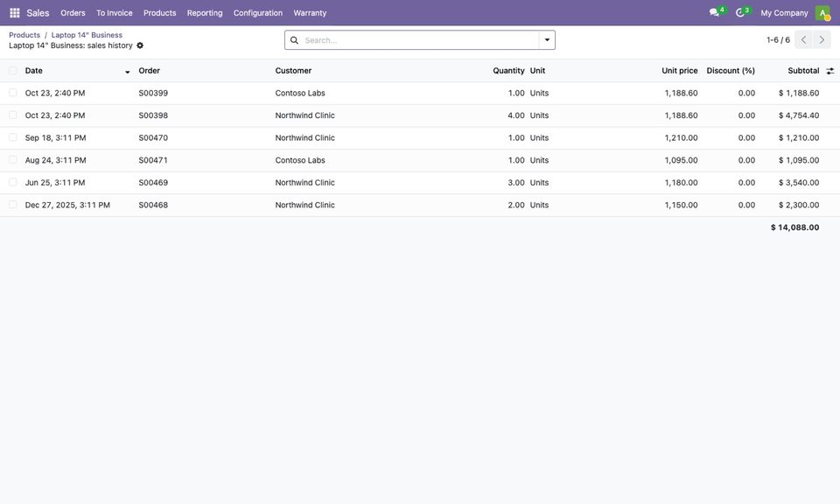Click the $ 4,754.40 subtotal cell
Image resolution: width=840 pixels, height=504 pixels.
point(799,115)
